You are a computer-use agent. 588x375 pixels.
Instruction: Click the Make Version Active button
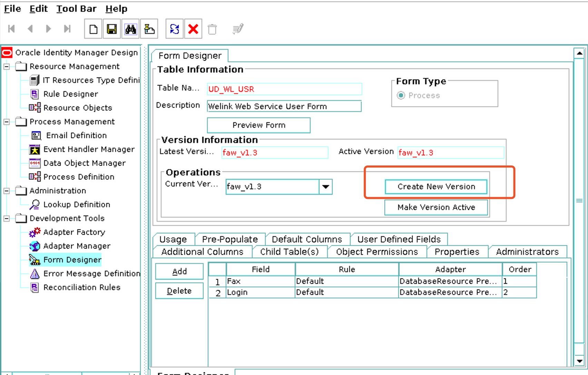(436, 207)
